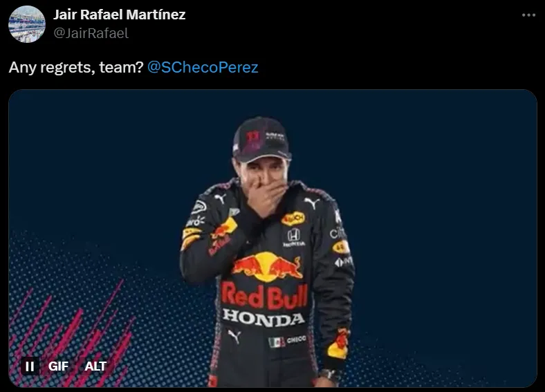This screenshot has width=545, height=392.
Task: Click the HONDA text on the race suit
Action: click(x=263, y=317)
